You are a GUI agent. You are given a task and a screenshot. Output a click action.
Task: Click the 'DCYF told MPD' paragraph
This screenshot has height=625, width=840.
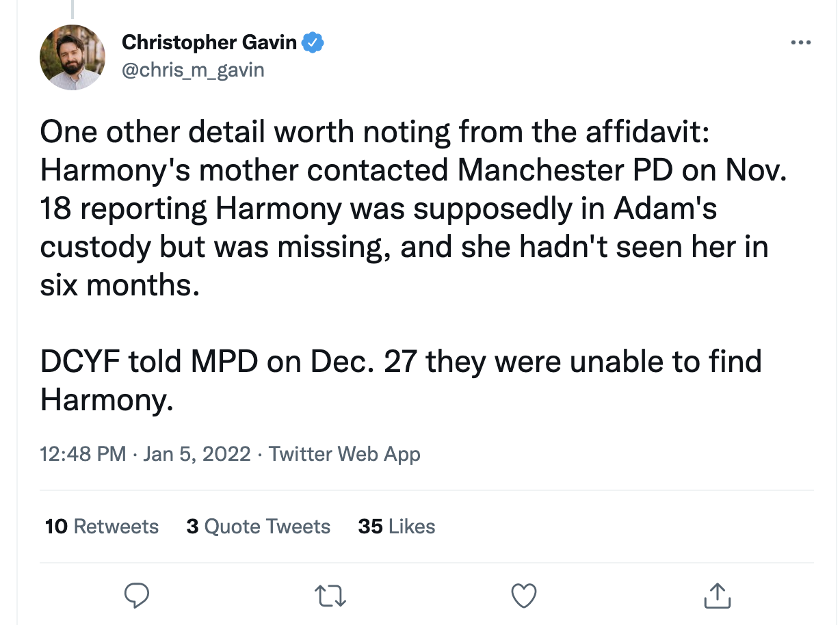401,380
